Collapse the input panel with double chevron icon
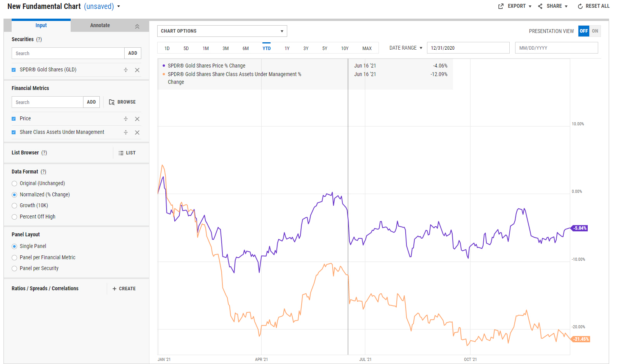 tap(137, 26)
